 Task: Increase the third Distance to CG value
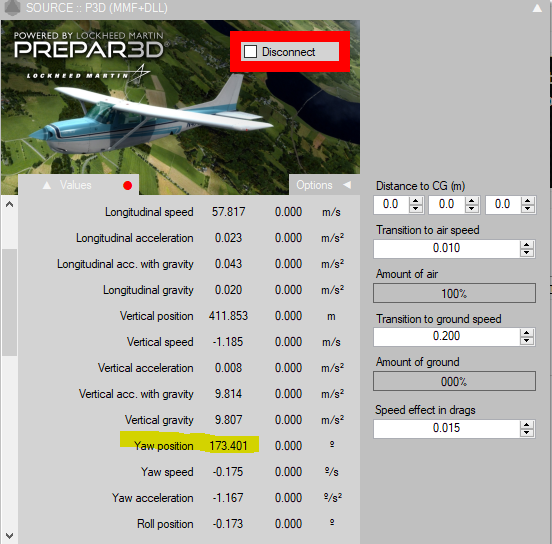point(527,201)
